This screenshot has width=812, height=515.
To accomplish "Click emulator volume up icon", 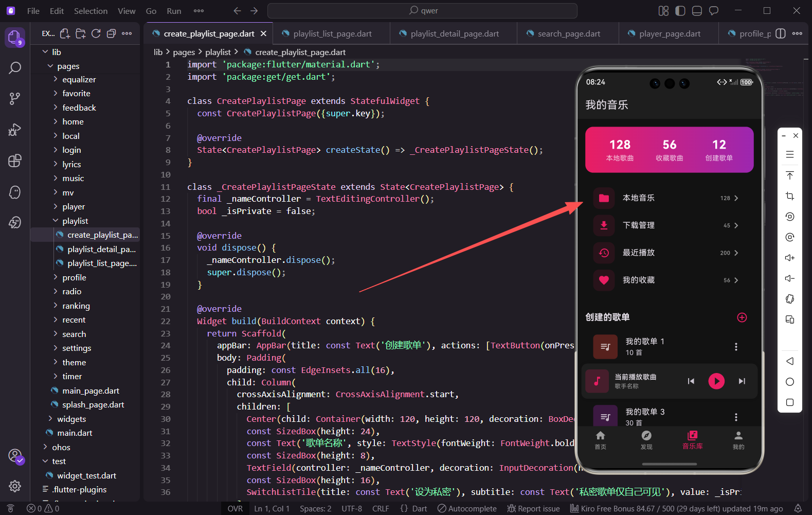I will pos(790,258).
